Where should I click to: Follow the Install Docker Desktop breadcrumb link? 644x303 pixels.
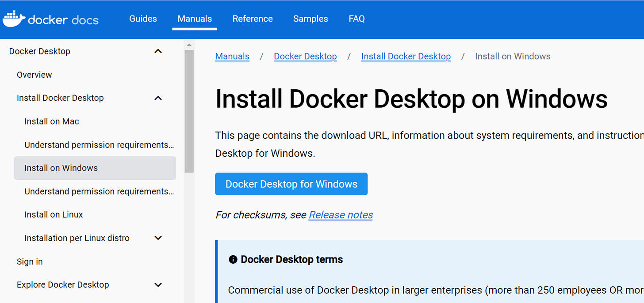(406, 57)
